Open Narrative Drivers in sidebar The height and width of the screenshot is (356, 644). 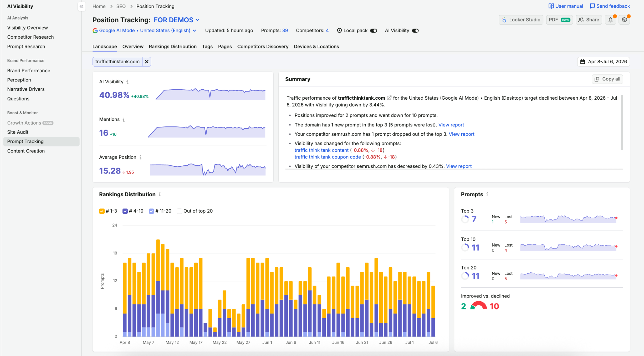pos(26,89)
